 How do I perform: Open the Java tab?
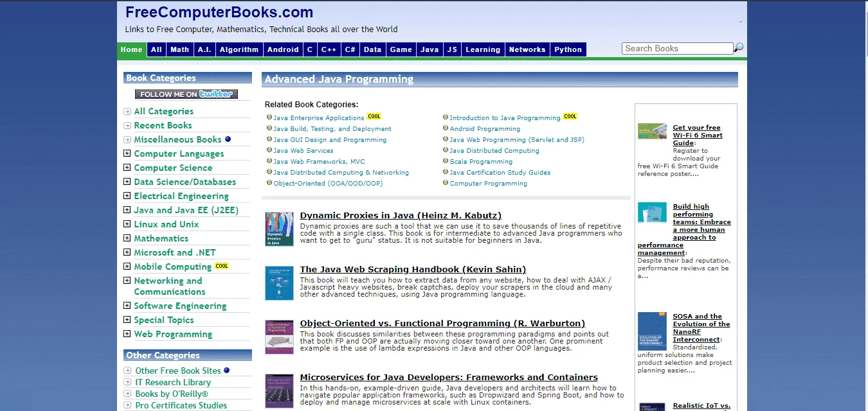pos(429,49)
